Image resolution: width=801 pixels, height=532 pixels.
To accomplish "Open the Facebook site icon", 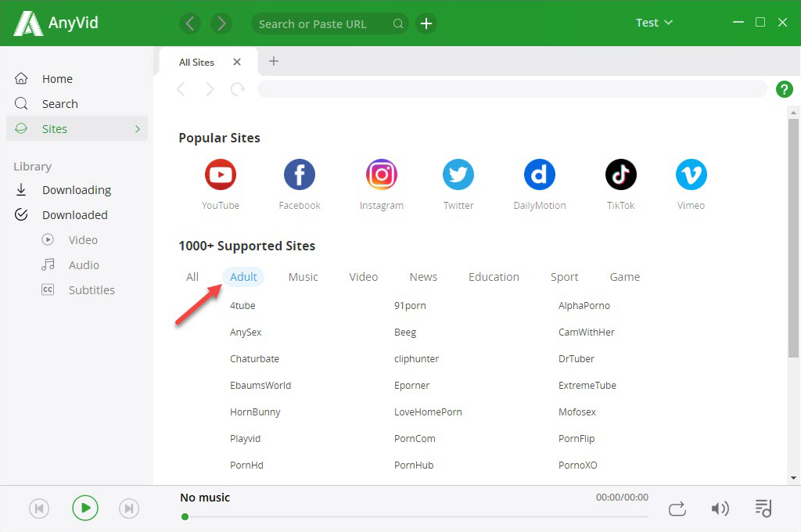I will [300, 174].
